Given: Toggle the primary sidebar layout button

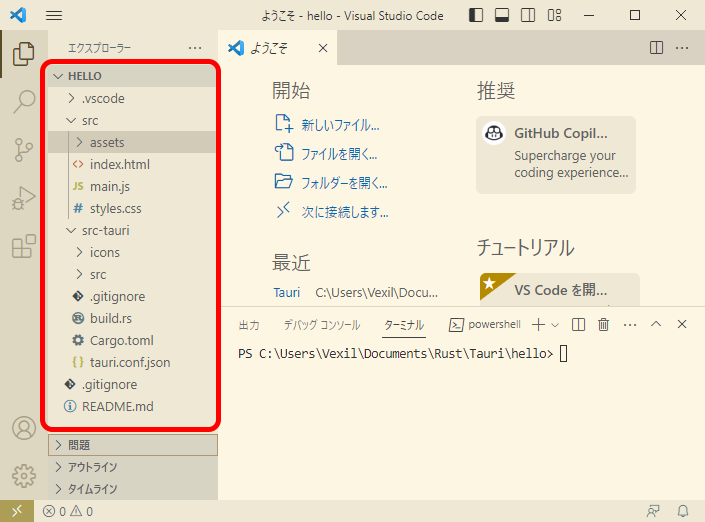Looking at the screenshot, I should click(477, 15).
